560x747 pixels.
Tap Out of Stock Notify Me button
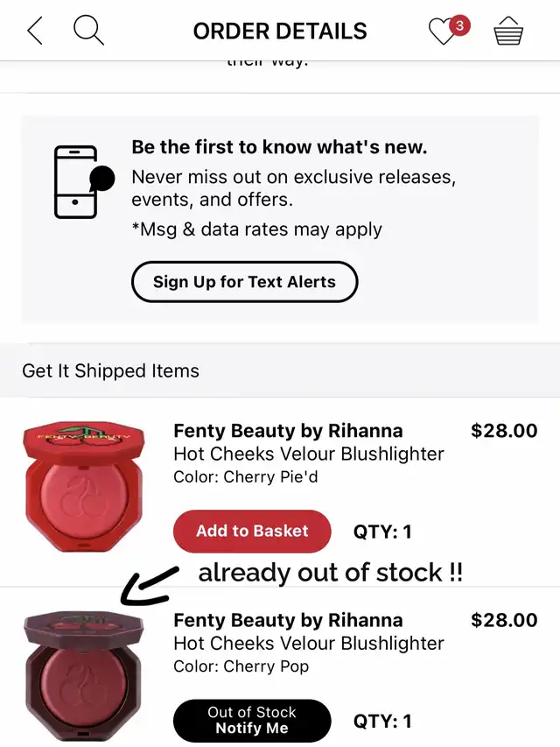(x=252, y=721)
